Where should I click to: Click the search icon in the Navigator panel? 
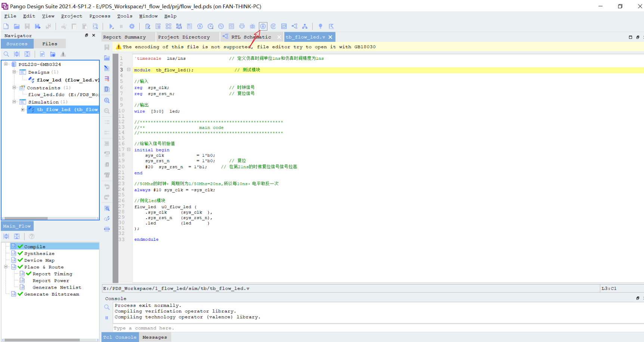point(6,54)
